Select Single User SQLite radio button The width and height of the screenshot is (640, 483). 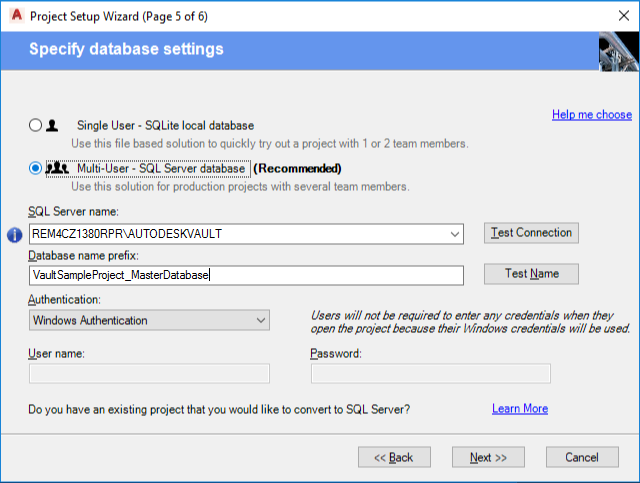click(35, 125)
